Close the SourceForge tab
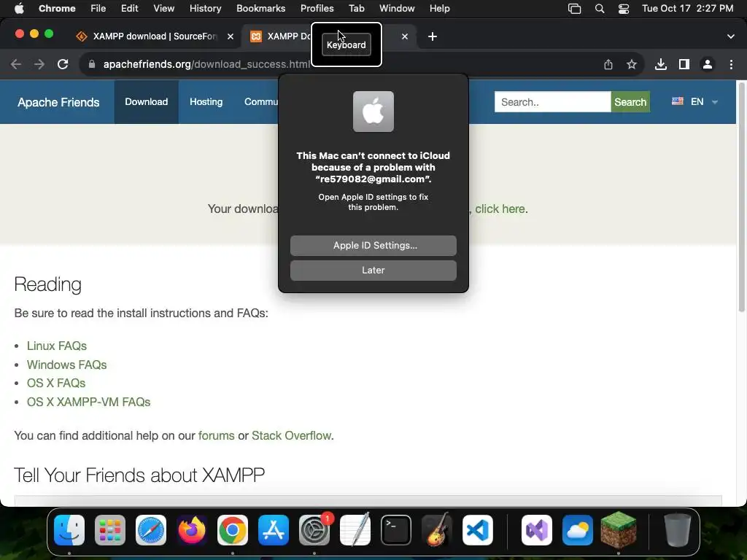The height and width of the screenshot is (560, 747). [x=231, y=36]
